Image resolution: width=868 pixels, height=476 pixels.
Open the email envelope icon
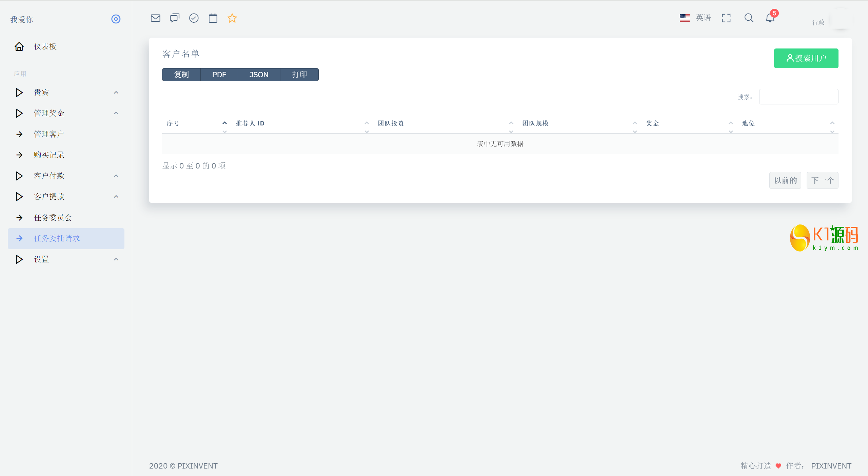click(x=155, y=18)
